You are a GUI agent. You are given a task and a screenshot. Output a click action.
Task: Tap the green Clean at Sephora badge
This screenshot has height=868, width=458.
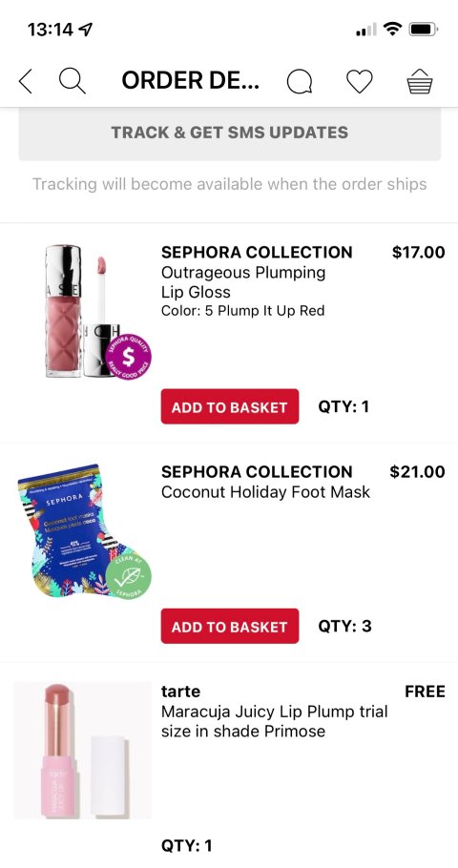coord(128,576)
